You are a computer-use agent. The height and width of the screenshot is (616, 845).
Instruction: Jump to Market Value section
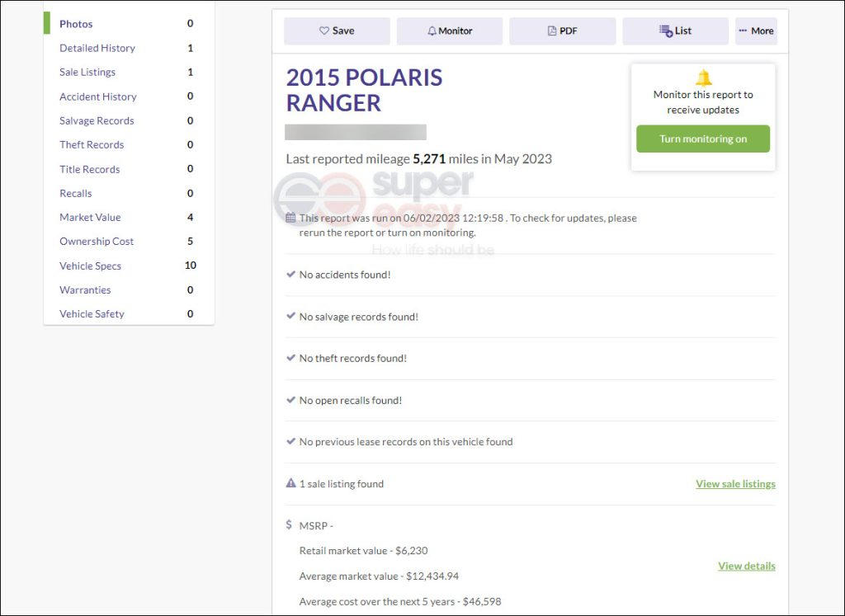pyautogui.click(x=90, y=217)
